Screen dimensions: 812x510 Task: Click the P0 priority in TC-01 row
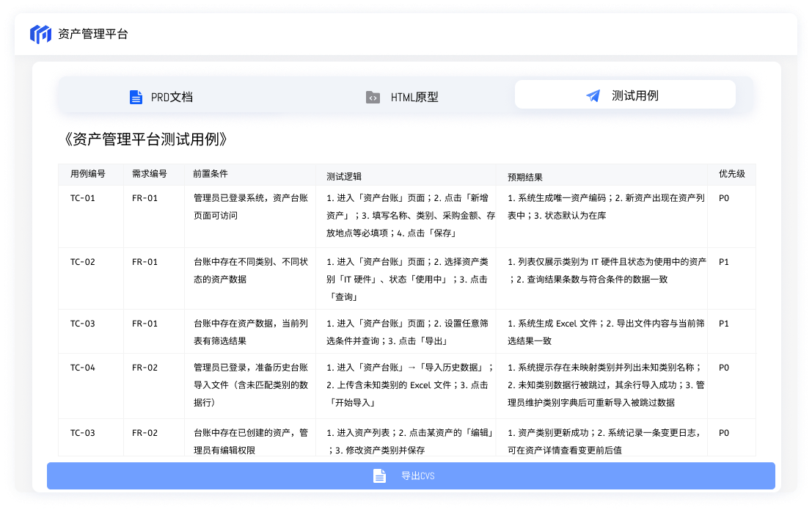coord(724,198)
